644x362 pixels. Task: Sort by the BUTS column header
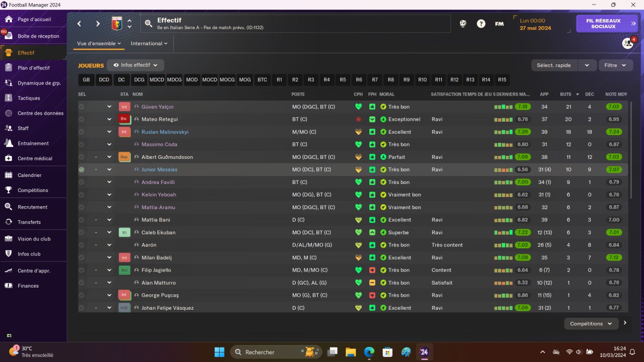[x=566, y=94]
